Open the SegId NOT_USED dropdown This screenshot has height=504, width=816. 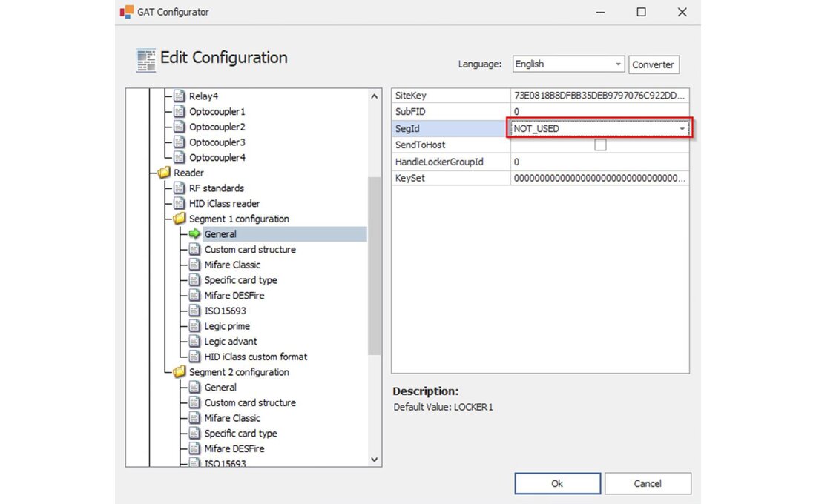681,129
